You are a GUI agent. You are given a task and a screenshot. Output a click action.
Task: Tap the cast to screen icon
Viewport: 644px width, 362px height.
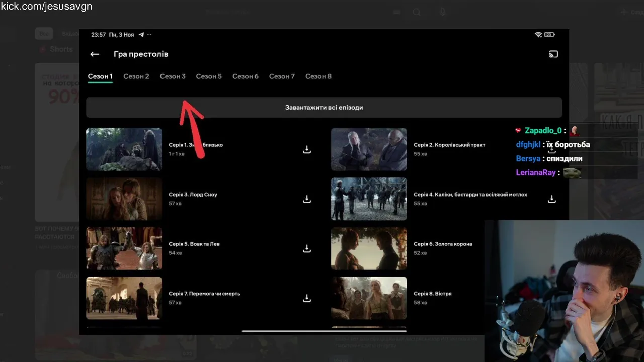pos(553,54)
